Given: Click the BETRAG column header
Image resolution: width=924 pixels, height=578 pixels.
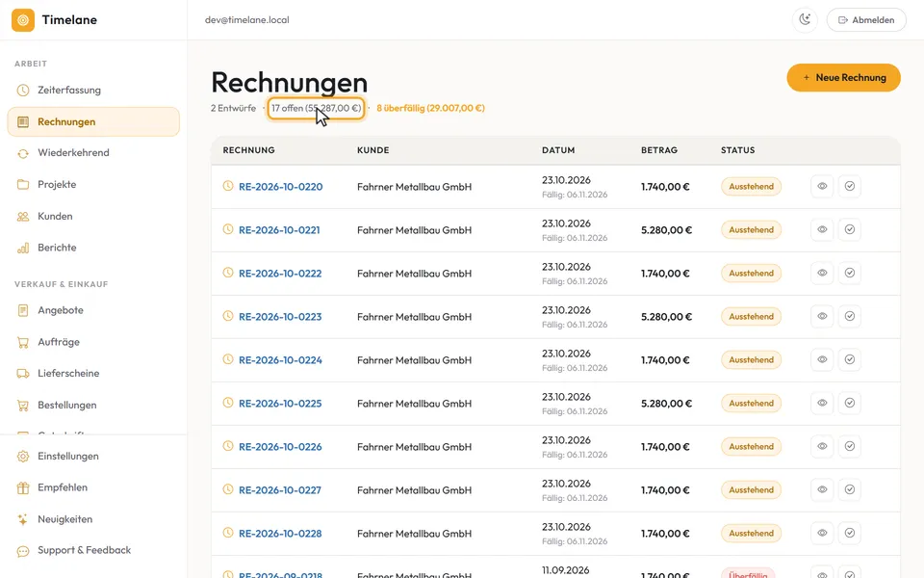Looking at the screenshot, I should [x=658, y=150].
